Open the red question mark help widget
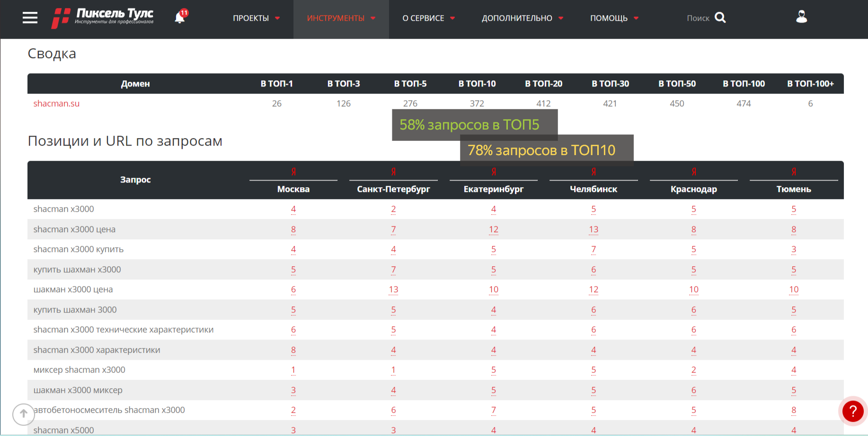The height and width of the screenshot is (436, 868). pos(853,411)
